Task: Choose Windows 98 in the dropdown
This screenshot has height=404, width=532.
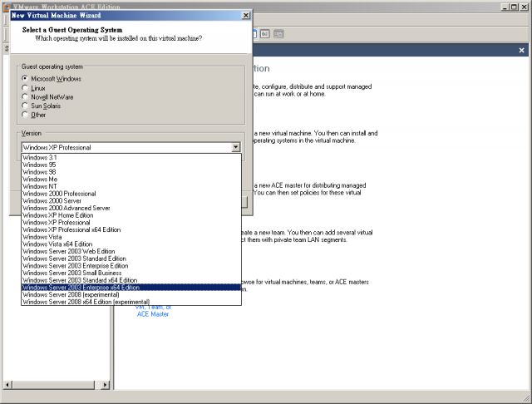Action: click(131, 172)
